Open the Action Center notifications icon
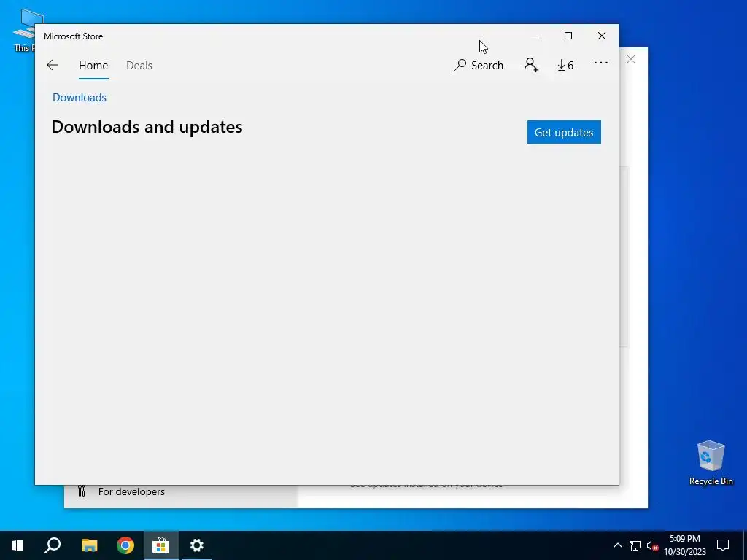Screen dimensions: 747x560 (x=723, y=545)
